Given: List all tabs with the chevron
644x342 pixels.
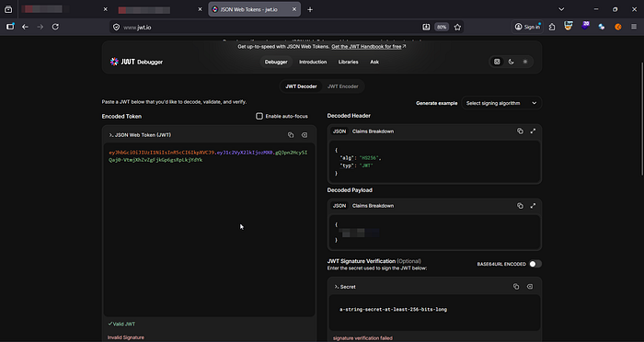Looking at the screenshot, I should tap(561, 9).
